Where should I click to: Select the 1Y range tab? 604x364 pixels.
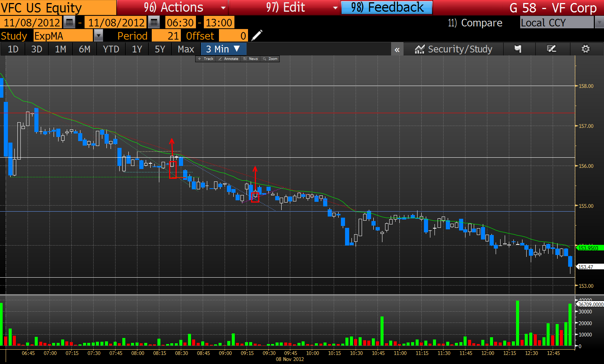[137, 49]
